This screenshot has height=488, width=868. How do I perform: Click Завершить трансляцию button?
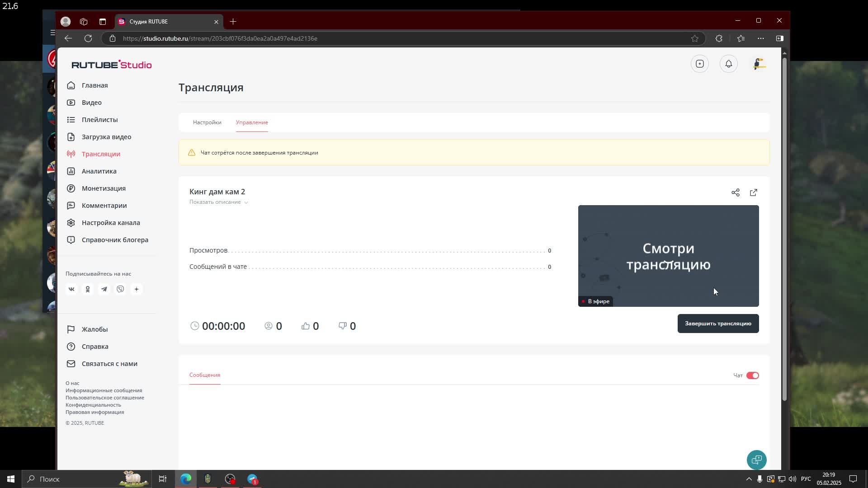718,324
